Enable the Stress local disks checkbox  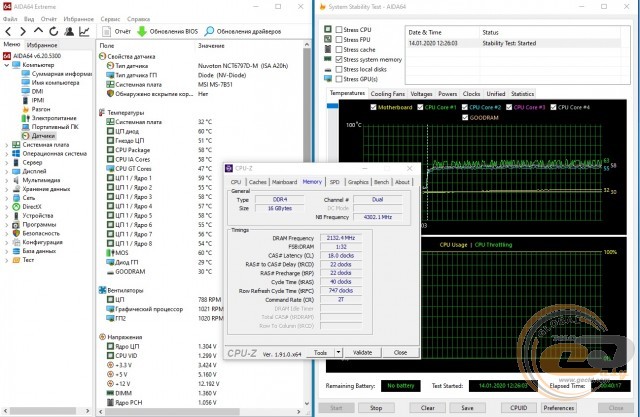(339, 69)
